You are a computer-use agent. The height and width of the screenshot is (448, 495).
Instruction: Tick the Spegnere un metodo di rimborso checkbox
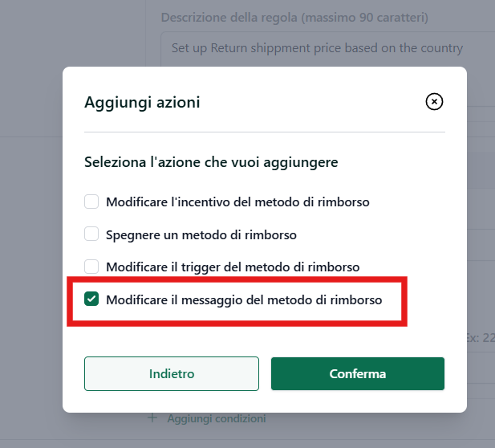tap(91, 234)
